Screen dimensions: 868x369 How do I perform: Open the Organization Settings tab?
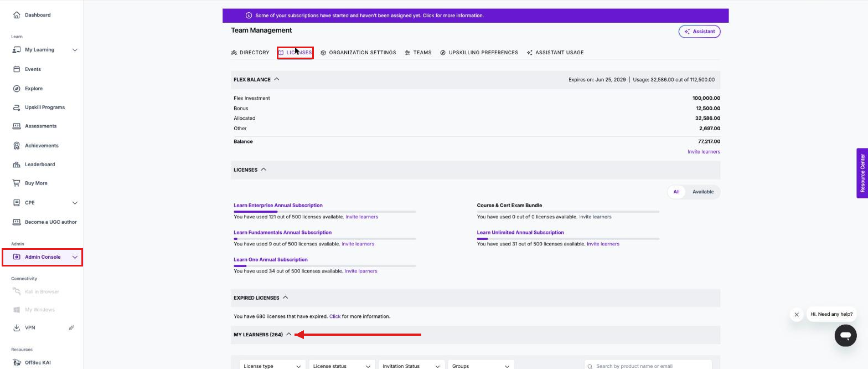coord(358,53)
